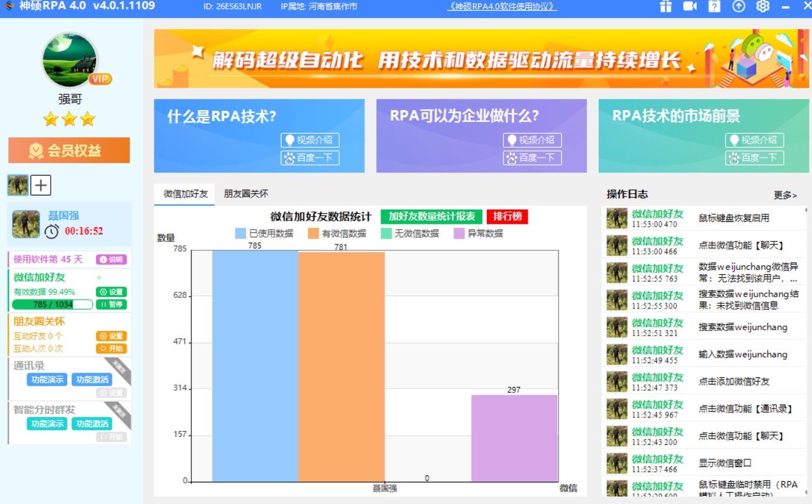812x504 pixels.
Task: Click the blue bar labeled 785
Action: pyautogui.click(x=255, y=366)
